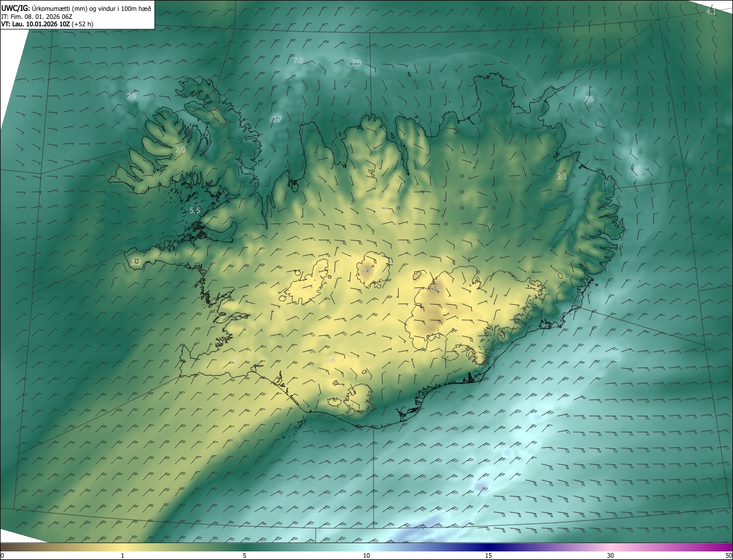Click the 7.9 value northwest of the Westfjords
733x560 pixels.
click(131, 96)
